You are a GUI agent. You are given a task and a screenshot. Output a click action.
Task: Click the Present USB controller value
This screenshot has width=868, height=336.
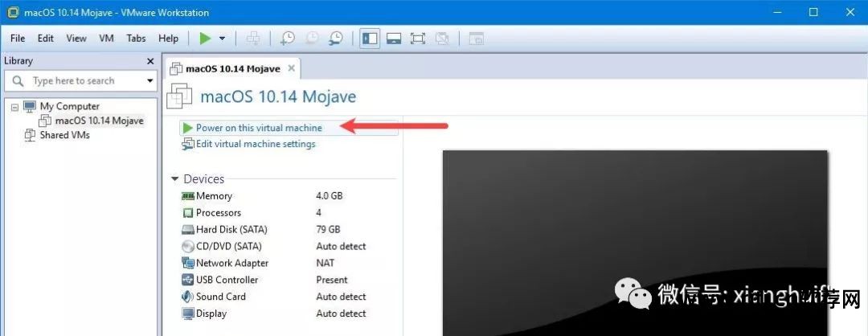[x=332, y=280]
